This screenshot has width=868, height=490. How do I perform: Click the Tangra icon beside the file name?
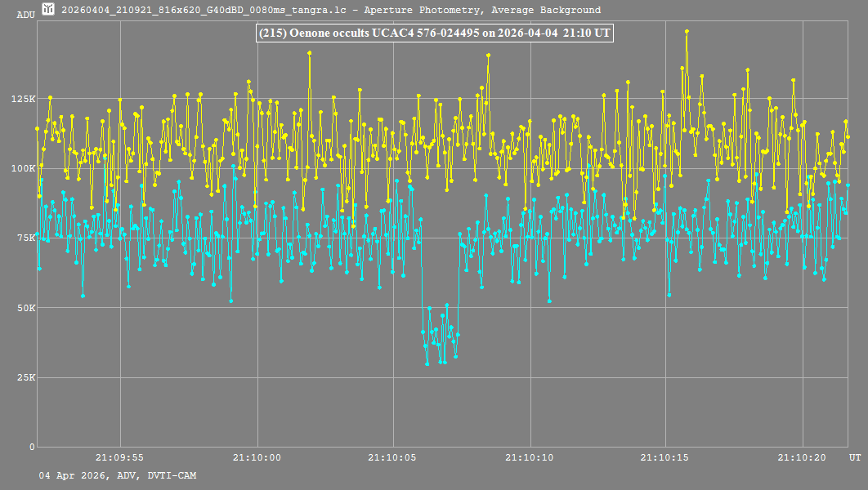coord(49,10)
